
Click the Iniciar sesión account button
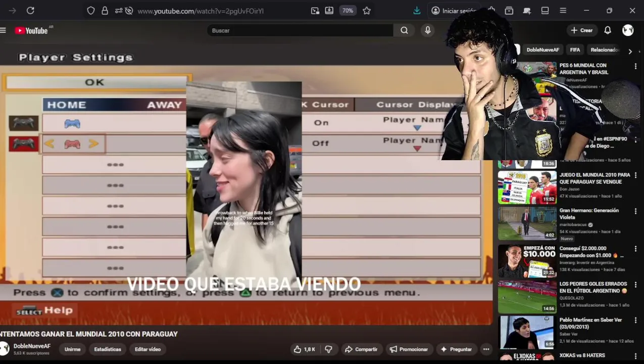[x=453, y=11]
